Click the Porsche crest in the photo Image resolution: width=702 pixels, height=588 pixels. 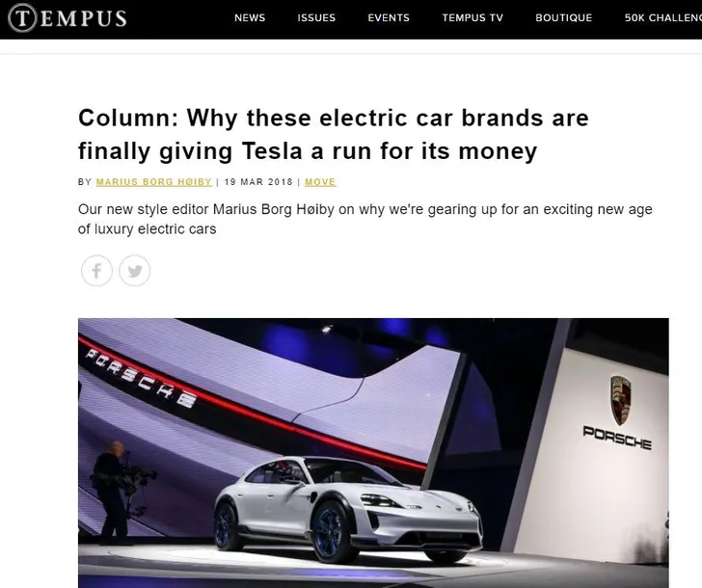pyautogui.click(x=621, y=400)
